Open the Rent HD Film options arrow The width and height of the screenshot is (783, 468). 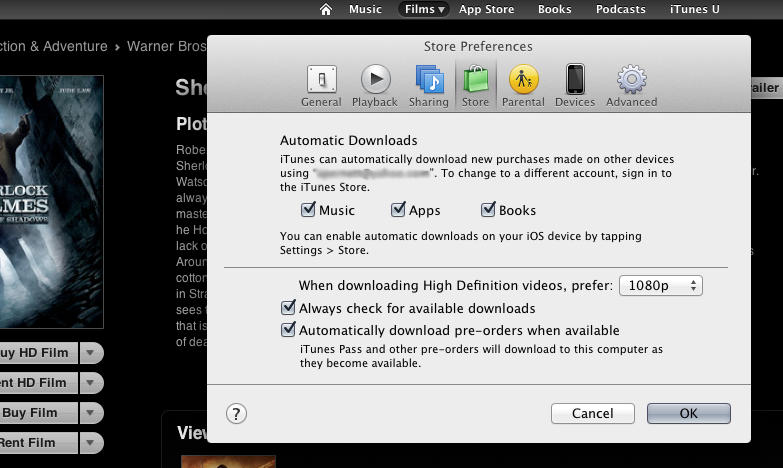(91, 383)
